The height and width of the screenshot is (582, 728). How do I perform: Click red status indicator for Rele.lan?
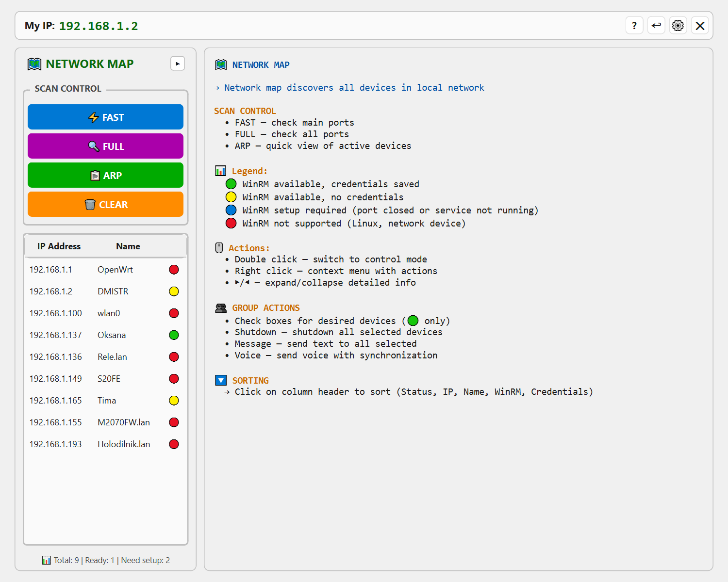pyautogui.click(x=174, y=357)
